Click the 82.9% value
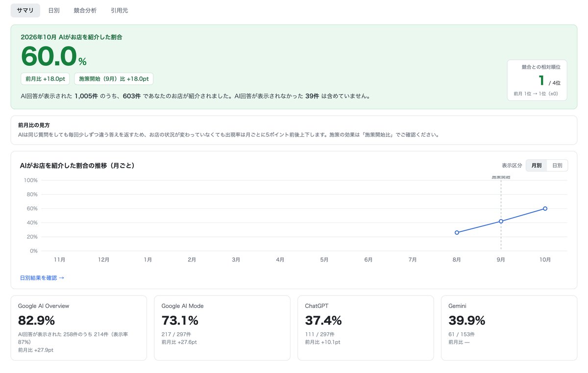 36,321
